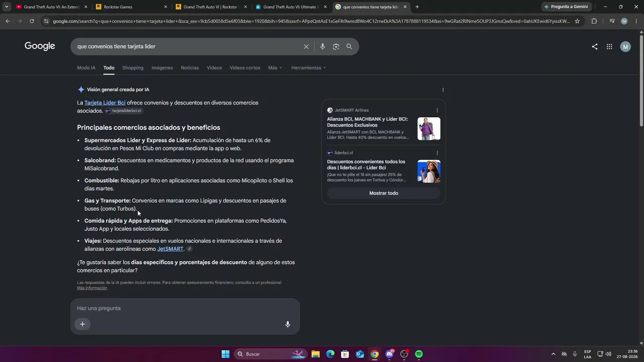Click the browser address bar URL
This screenshot has width=644, height=362.
tap(311, 21)
